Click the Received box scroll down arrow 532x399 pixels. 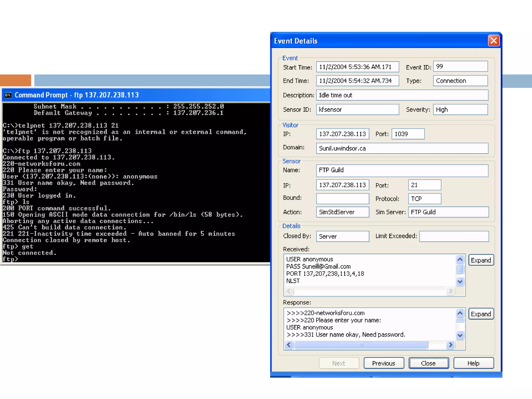coord(460,281)
